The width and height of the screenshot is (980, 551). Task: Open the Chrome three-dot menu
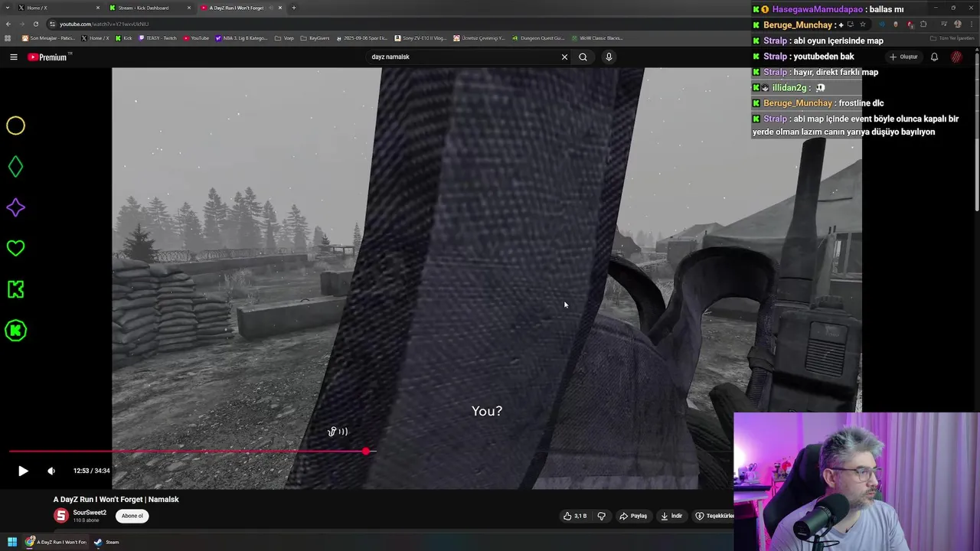971,24
